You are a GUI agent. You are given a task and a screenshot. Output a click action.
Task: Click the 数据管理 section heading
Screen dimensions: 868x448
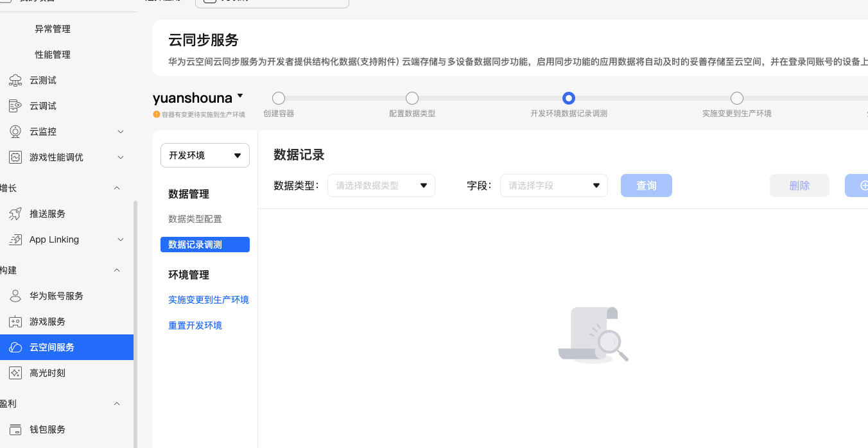[x=189, y=194]
